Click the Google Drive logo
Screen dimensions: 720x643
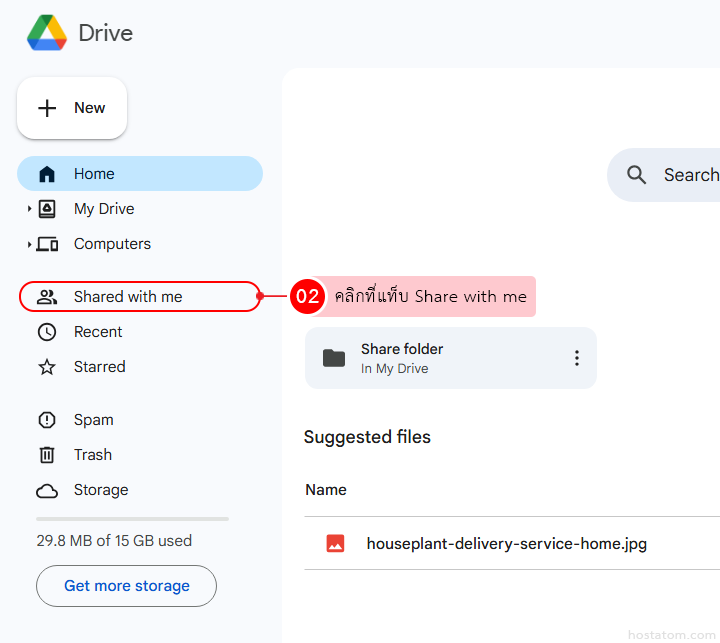pos(46,33)
